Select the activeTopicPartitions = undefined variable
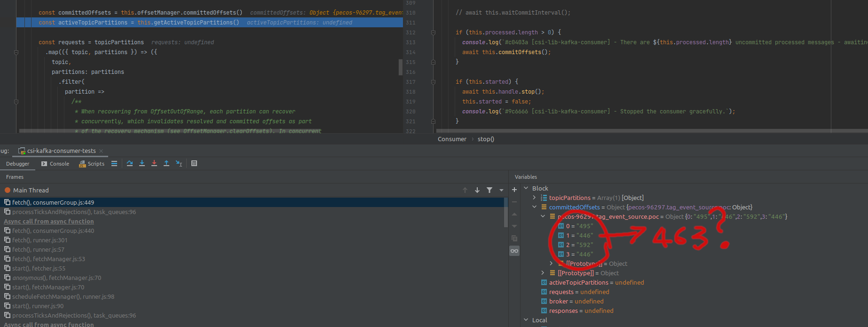868x327 pixels. [592, 282]
